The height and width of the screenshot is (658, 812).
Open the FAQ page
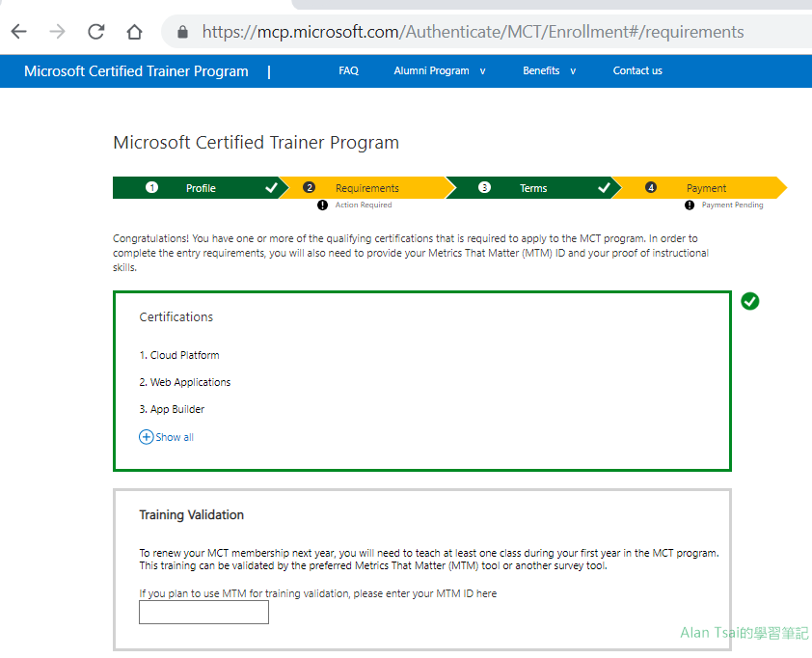[348, 70]
